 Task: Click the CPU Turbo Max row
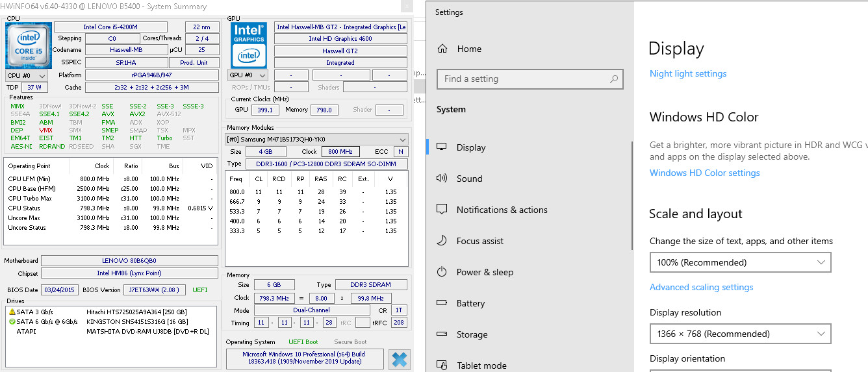click(110, 198)
